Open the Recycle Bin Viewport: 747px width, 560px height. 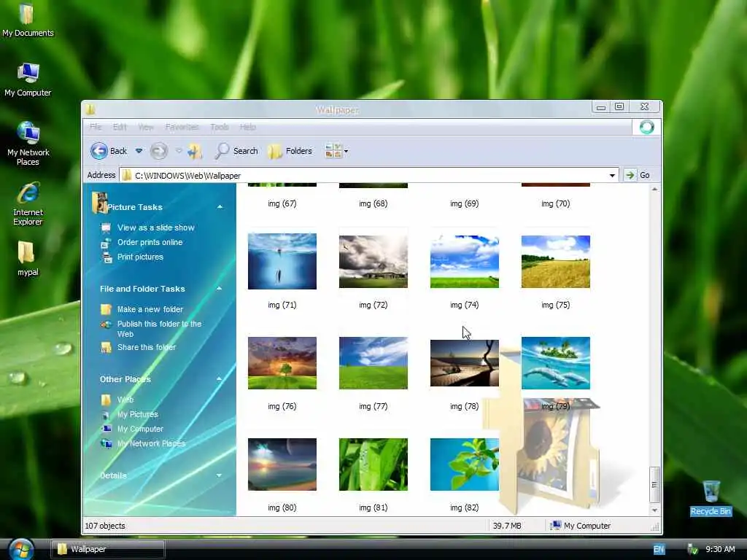[711, 497]
